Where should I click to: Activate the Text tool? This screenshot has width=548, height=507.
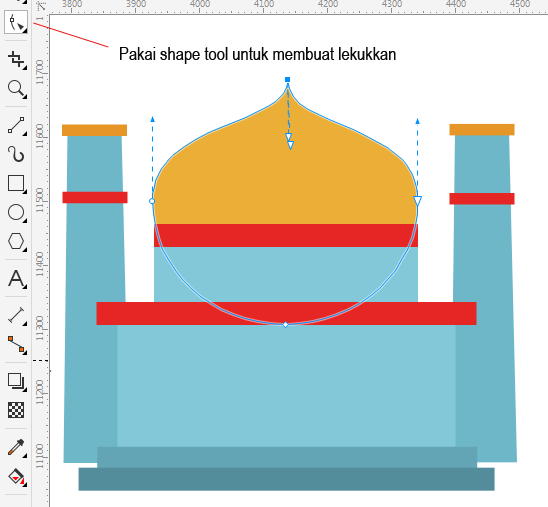click(x=16, y=278)
